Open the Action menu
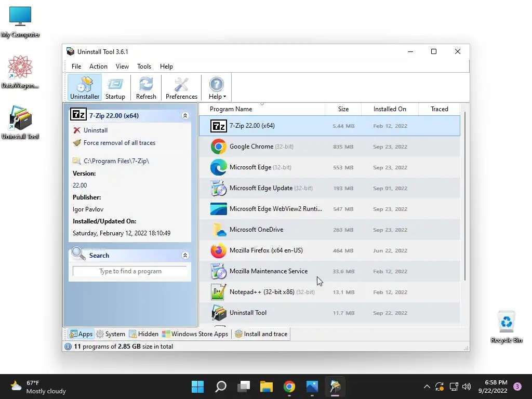Image resolution: width=532 pixels, height=399 pixels. pos(98,66)
